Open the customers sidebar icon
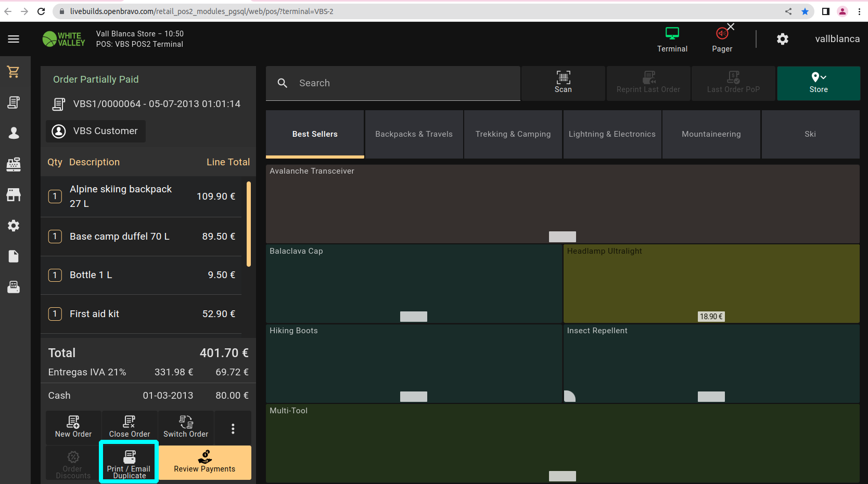Screen dimensions: 868x484 pos(14,133)
